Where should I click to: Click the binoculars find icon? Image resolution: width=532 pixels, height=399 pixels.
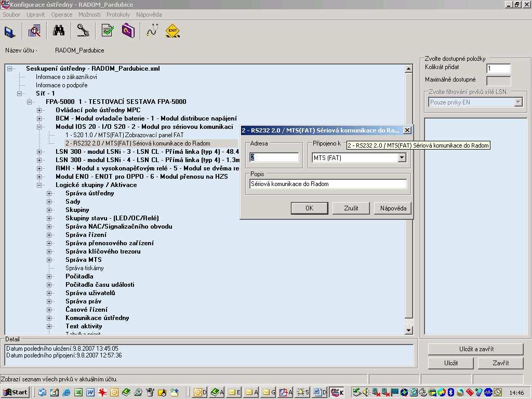(x=59, y=30)
